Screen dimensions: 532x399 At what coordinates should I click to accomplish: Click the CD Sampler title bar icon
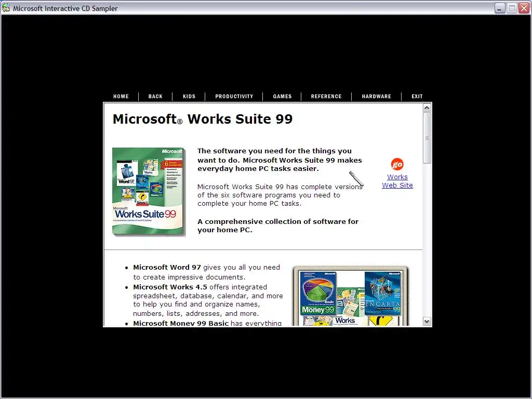point(6,8)
